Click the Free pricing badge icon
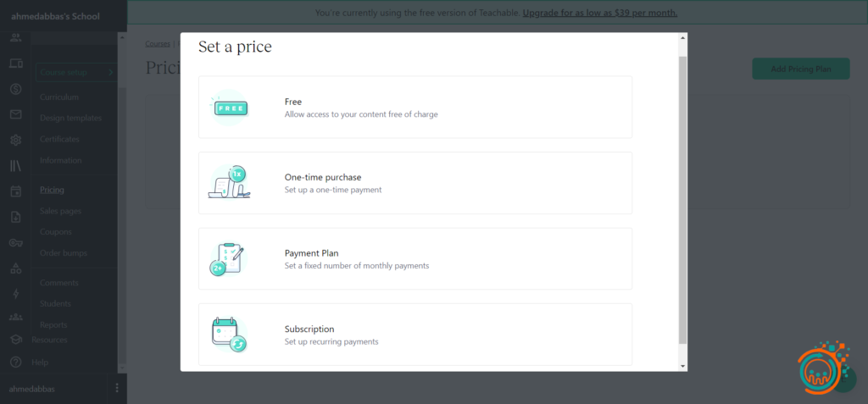The width and height of the screenshot is (868, 404). 230,108
